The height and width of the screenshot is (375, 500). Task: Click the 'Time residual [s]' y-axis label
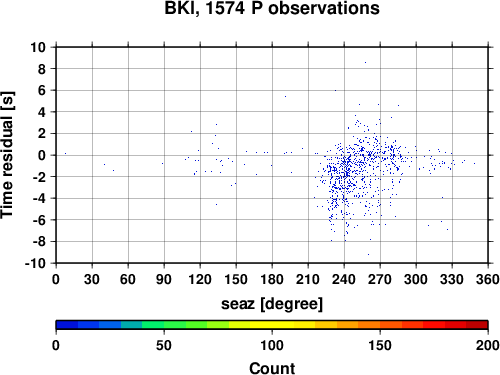pyautogui.click(x=7, y=155)
